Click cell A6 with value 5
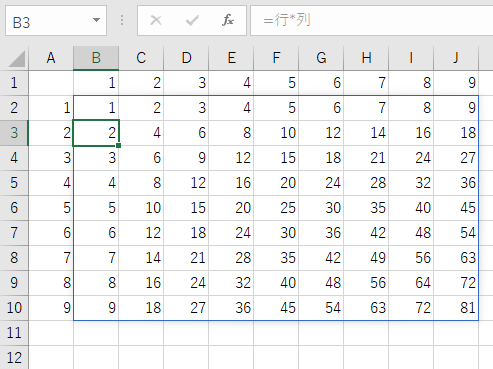This screenshot has width=493, height=369. coord(51,208)
